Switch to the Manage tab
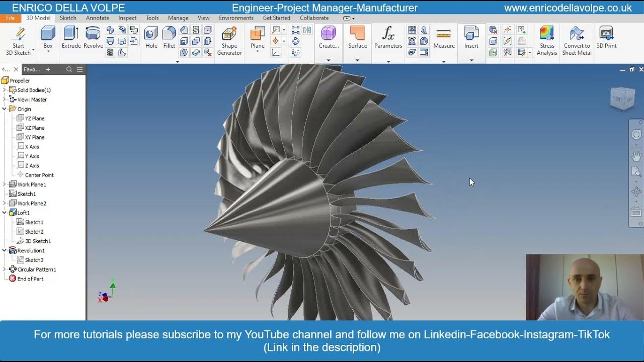This screenshot has height=362, width=644. click(x=178, y=18)
